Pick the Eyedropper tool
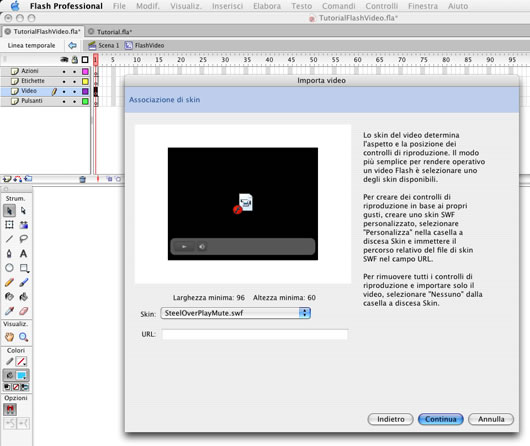This screenshot has height=446, width=530. coord(9,311)
